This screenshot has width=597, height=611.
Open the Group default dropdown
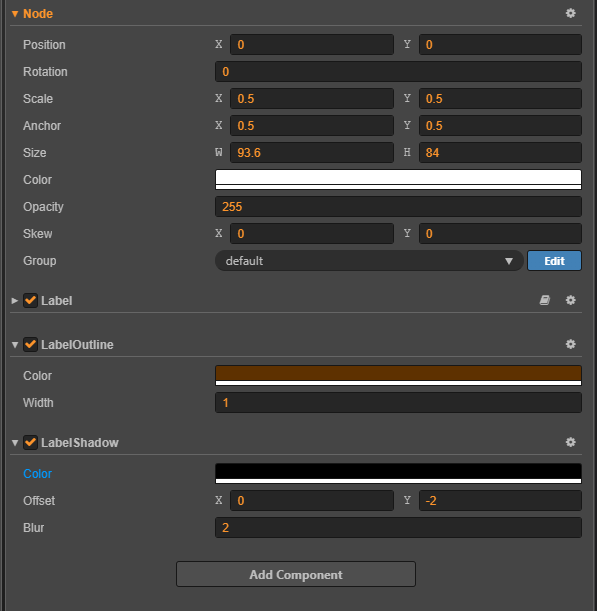[369, 261]
